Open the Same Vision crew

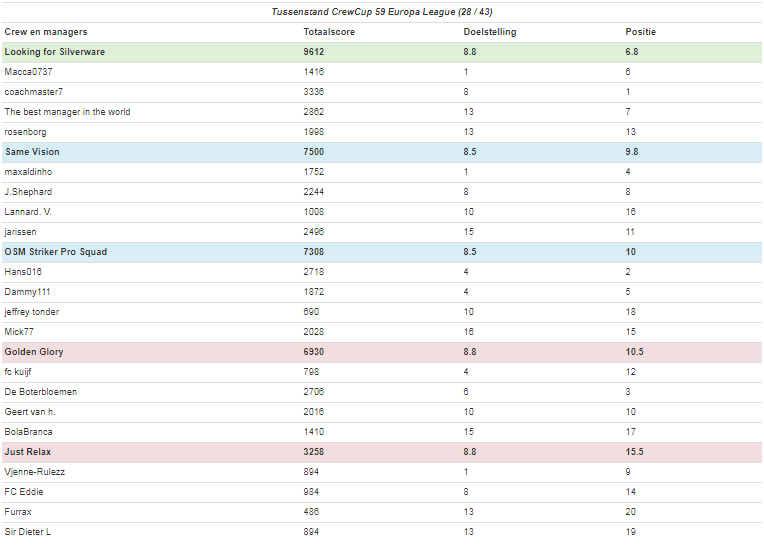coord(32,152)
